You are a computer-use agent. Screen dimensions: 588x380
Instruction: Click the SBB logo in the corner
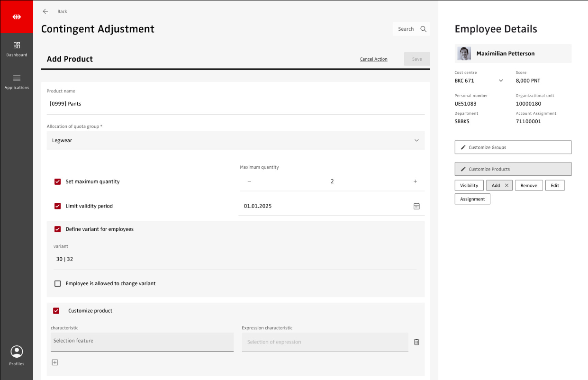pos(17,17)
